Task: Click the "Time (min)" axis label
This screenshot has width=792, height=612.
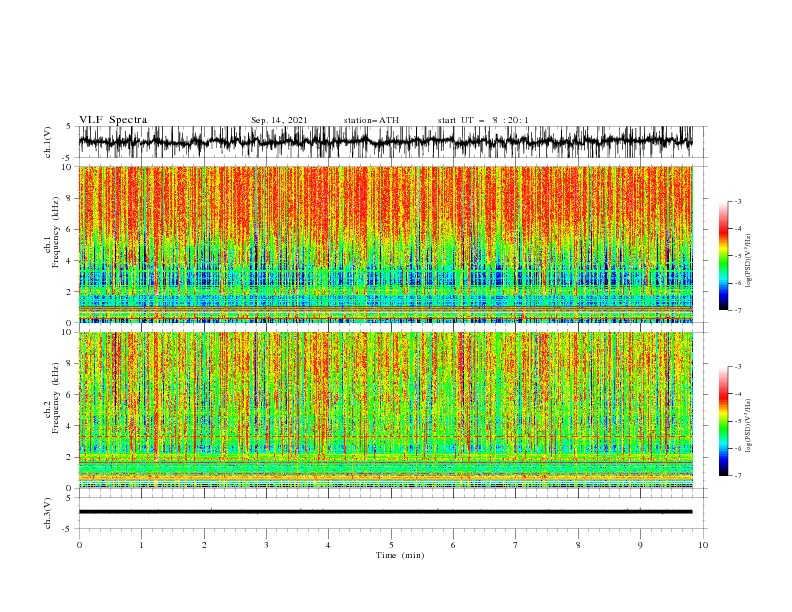Action: click(x=400, y=555)
